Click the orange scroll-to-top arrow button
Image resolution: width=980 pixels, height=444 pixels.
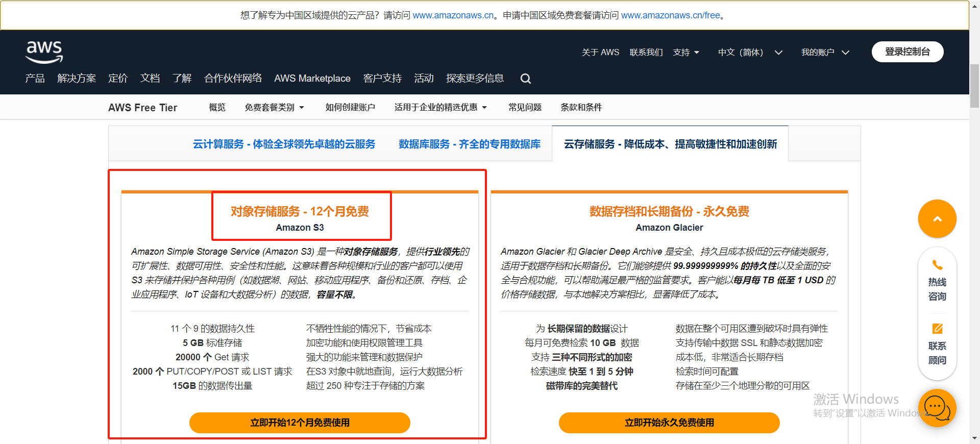(x=937, y=218)
